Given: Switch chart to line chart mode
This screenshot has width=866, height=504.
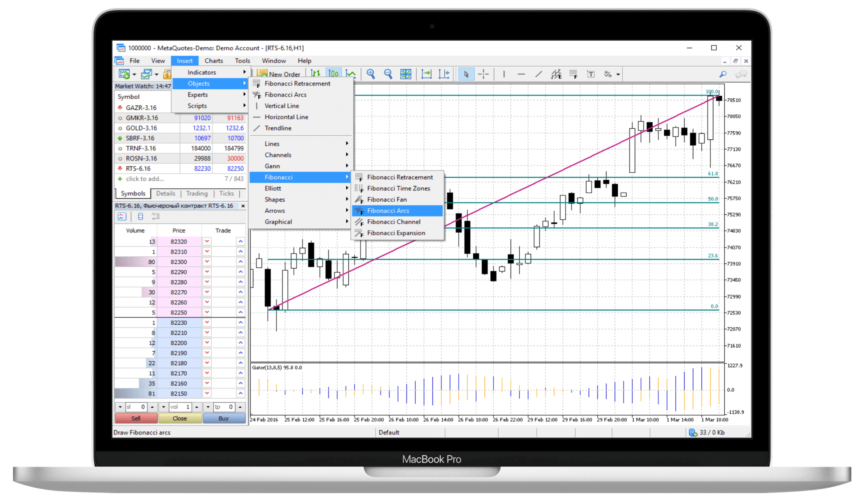Looking at the screenshot, I should (x=351, y=74).
